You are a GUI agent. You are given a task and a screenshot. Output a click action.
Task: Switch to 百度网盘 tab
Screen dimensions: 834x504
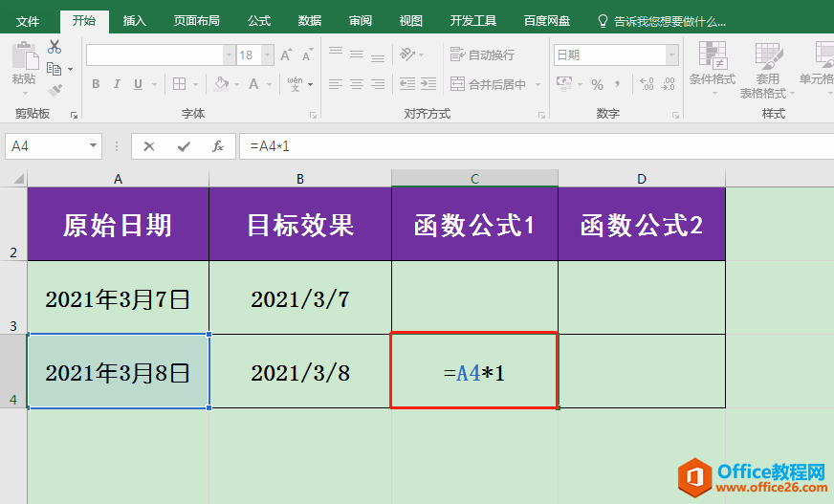[x=547, y=21]
